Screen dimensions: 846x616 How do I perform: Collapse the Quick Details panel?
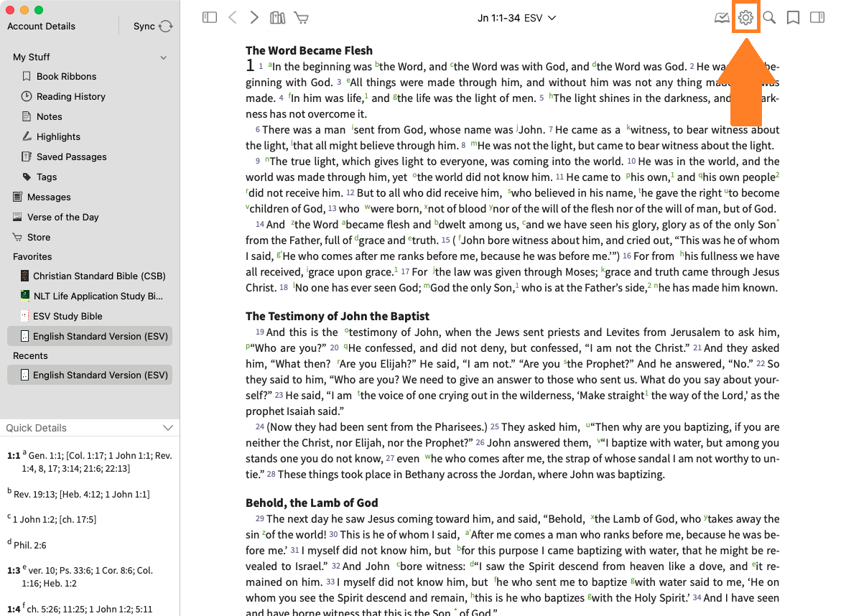point(168,428)
